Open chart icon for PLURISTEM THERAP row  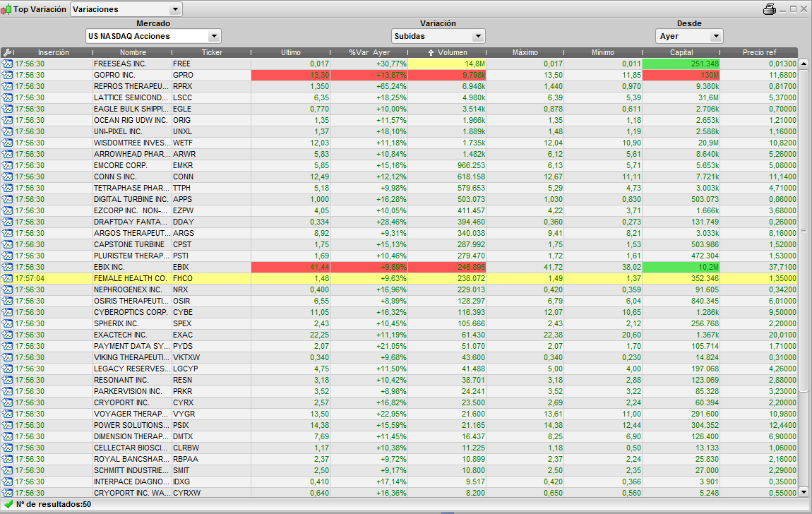click(x=7, y=256)
